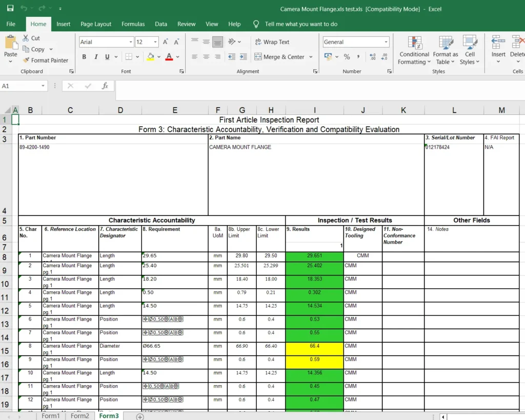Apply bold formatting
Viewport: 525px width, 420px height.
(84, 57)
